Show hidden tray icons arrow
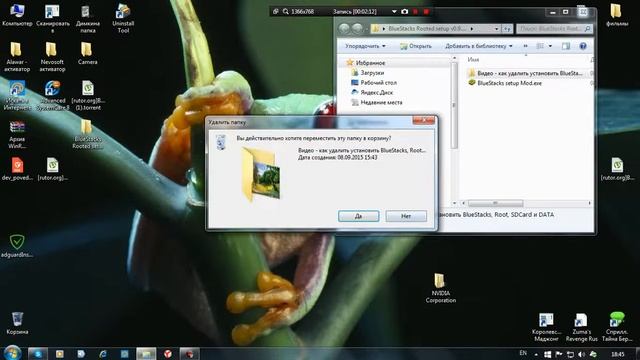Image resolution: width=640 pixels, height=360 pixels. (x=536, y=354)
